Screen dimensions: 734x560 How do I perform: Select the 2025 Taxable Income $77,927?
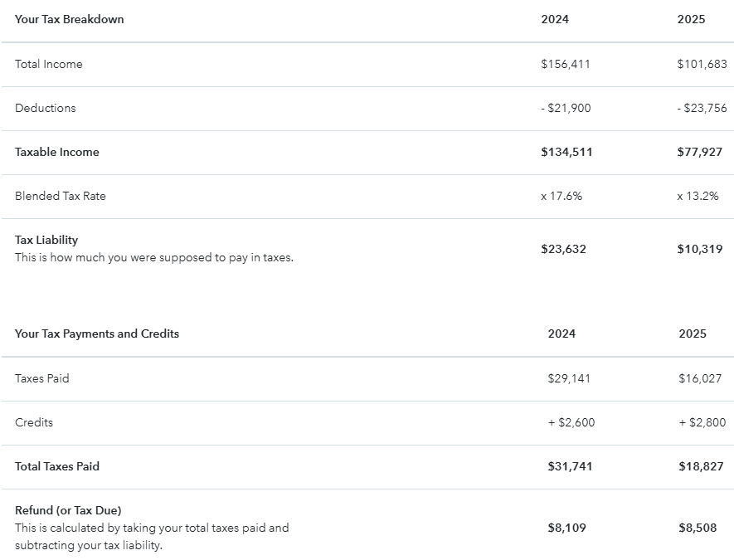(699, 152)
